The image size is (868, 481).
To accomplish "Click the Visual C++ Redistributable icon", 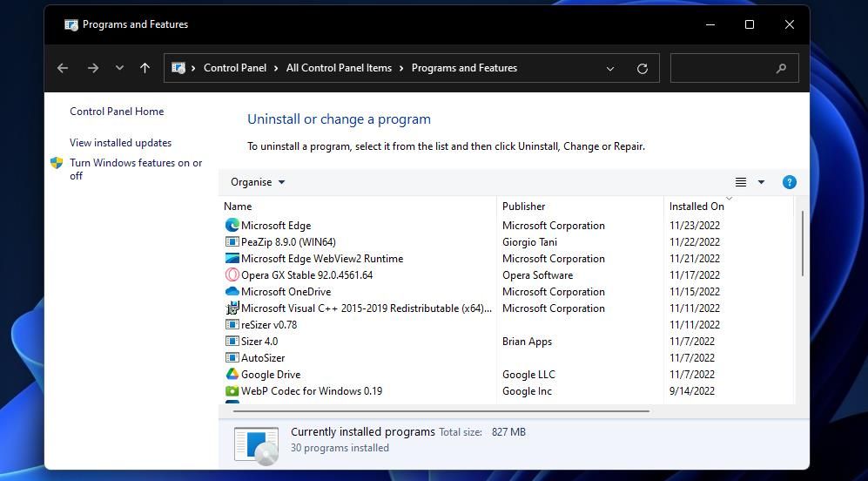I will click(232, 308).
